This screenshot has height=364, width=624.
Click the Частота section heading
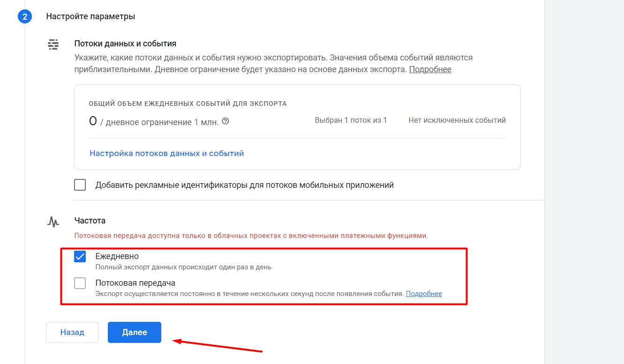click(90, 220)
